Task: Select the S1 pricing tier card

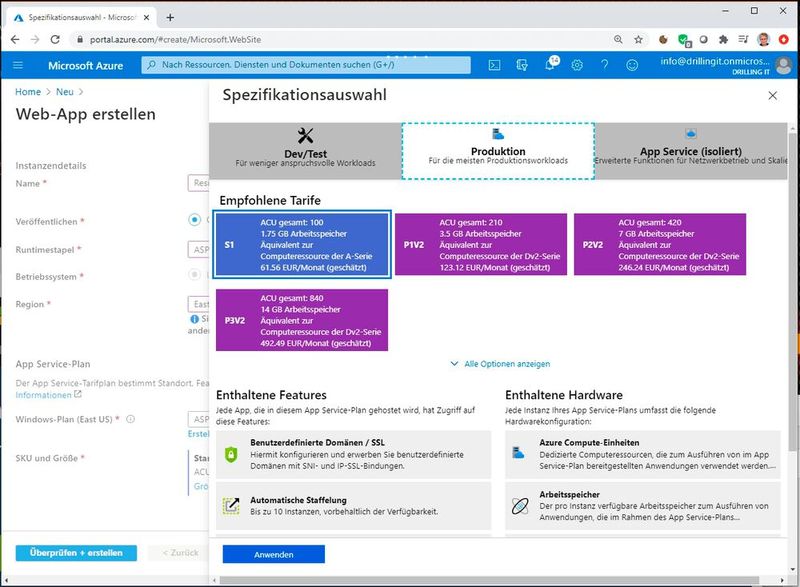Action: pyautogui.click(x=303, y=244)
